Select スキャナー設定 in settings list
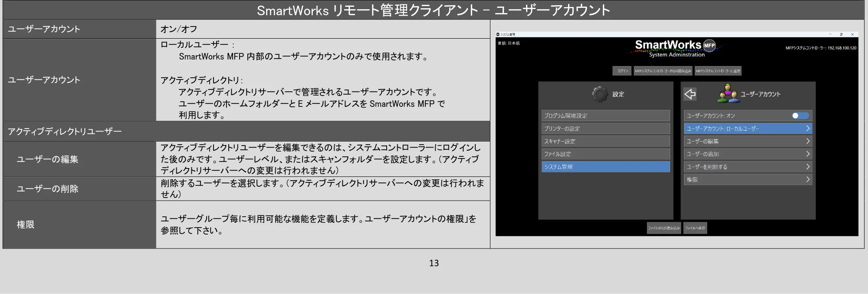This screenshot has height=294, width=868. (605, 141)
